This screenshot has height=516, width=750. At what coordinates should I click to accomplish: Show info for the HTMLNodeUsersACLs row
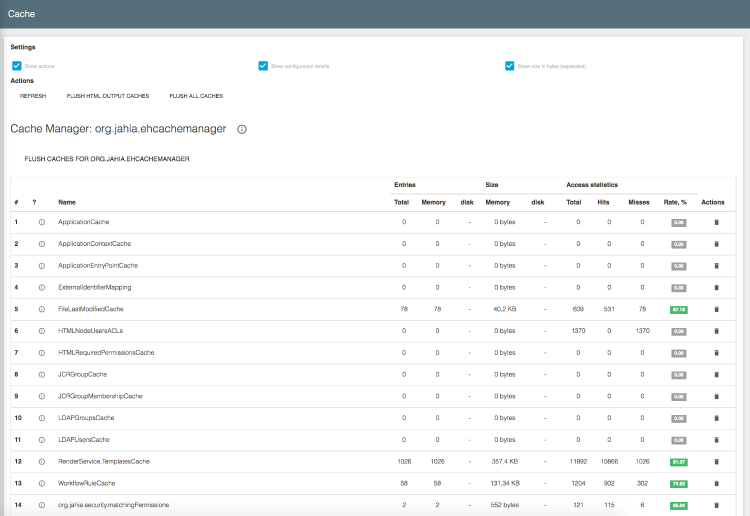[x=42, y=331]
